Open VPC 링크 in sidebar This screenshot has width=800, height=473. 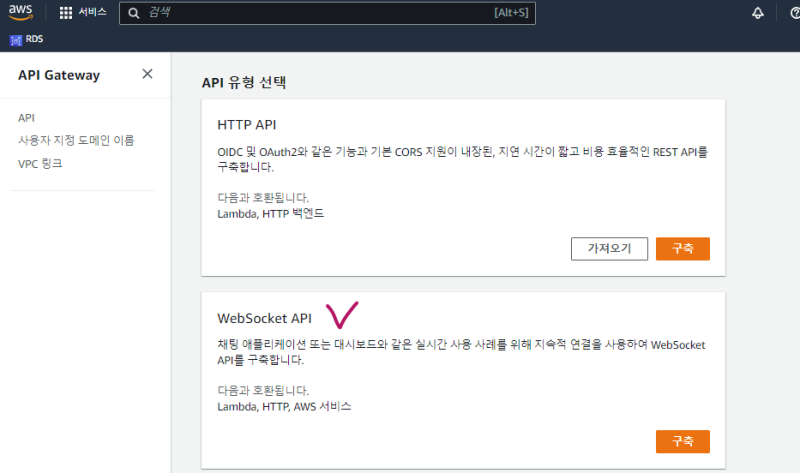click(x=40, y=164)
